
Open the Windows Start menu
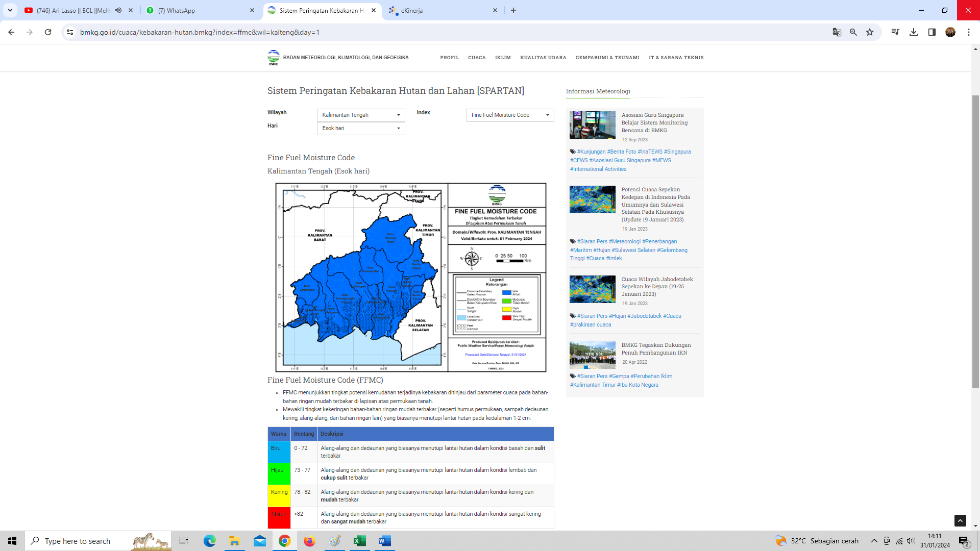tap(12, 541)
